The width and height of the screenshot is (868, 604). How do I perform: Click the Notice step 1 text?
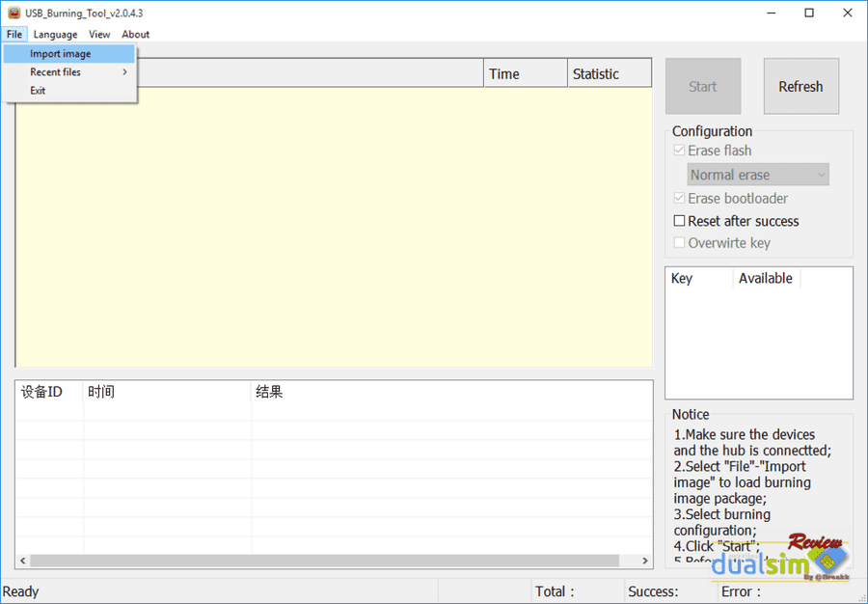coord(752,442)
